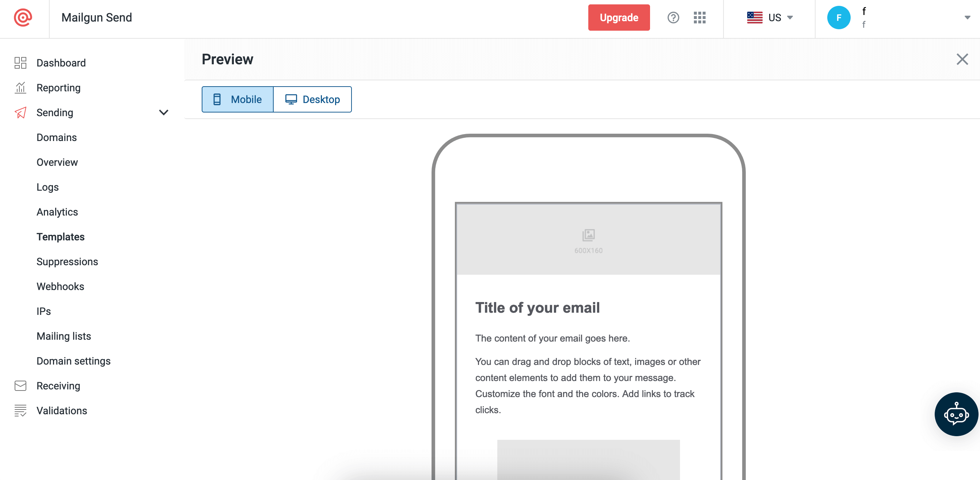Click the apps grid icon
Viewport: 980px width, 480px height.
pyautogui.click(x=700, y=18)
